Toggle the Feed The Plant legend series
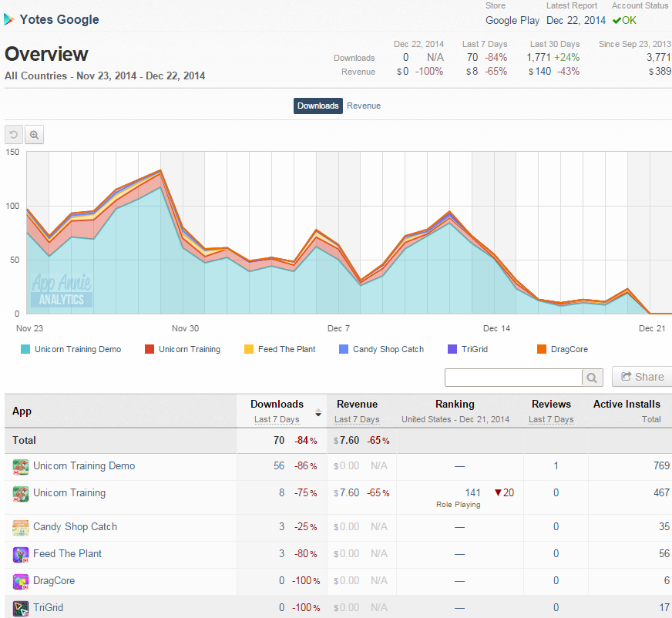 280,349
